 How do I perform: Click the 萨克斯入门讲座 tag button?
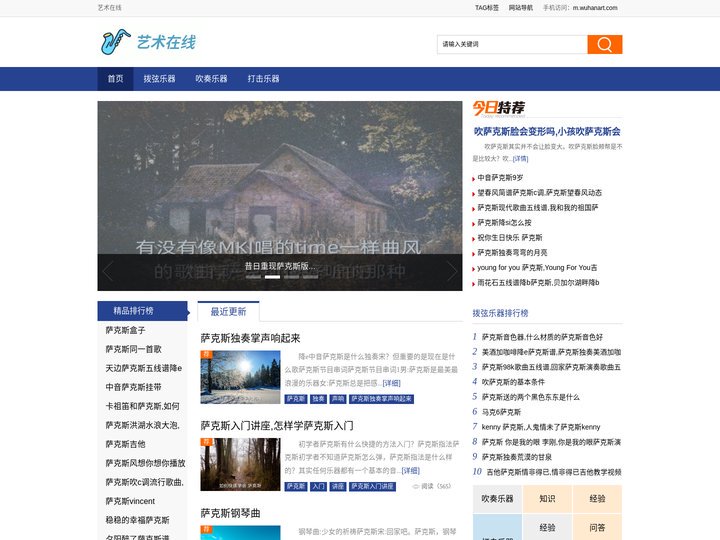pos(372,486)
